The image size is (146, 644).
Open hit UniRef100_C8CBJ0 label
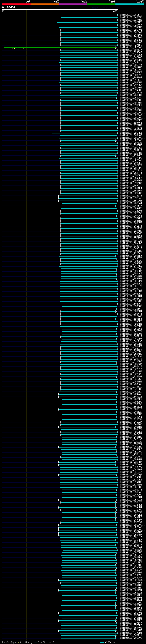point(131,15)
